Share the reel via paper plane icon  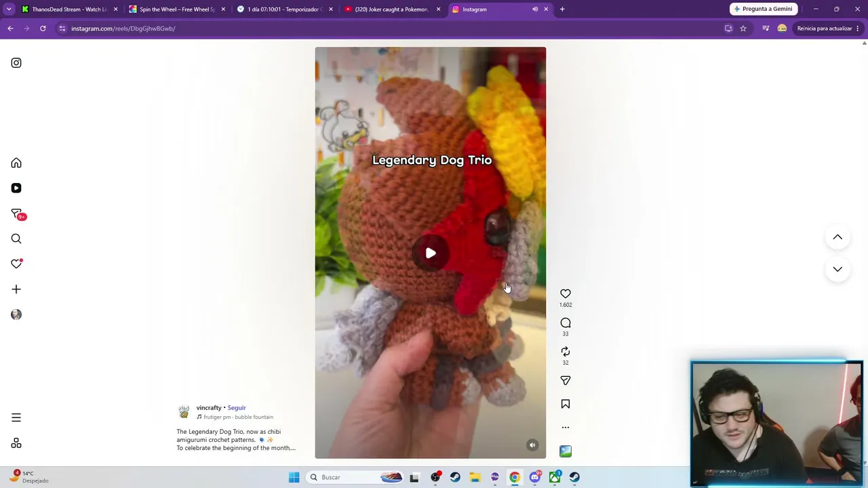coord(566,380)
